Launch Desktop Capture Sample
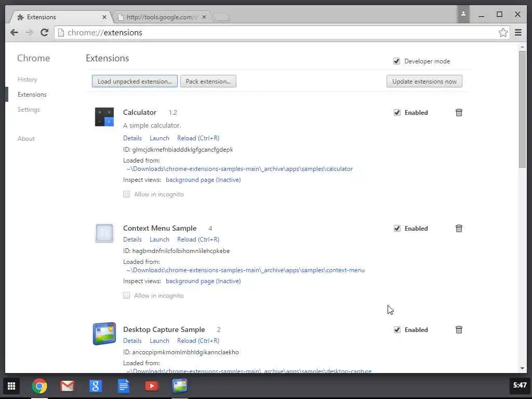This screenshot has height=399, width=532. point(159,341)
